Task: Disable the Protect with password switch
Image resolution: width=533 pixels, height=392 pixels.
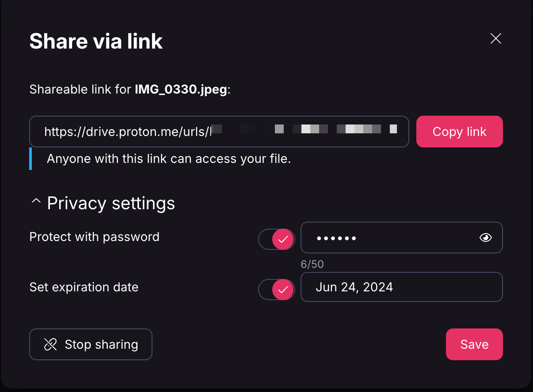Action: [276, 239]
